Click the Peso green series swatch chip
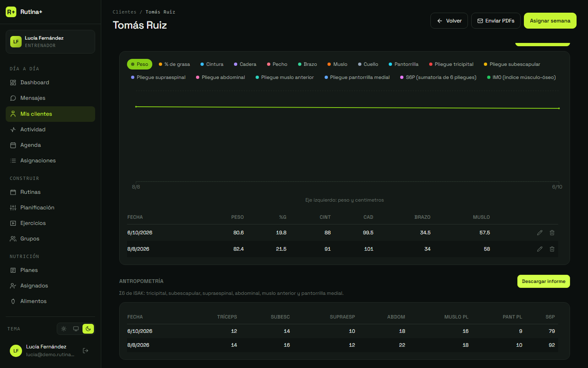 click(x=140, y=64)
